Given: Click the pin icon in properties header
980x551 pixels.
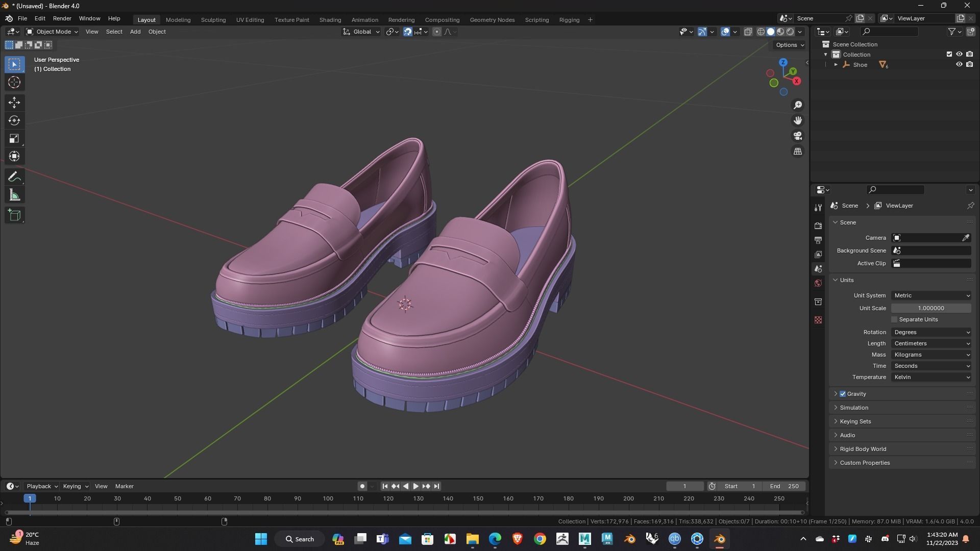Looking at the screenshot, I should point(970,206).
